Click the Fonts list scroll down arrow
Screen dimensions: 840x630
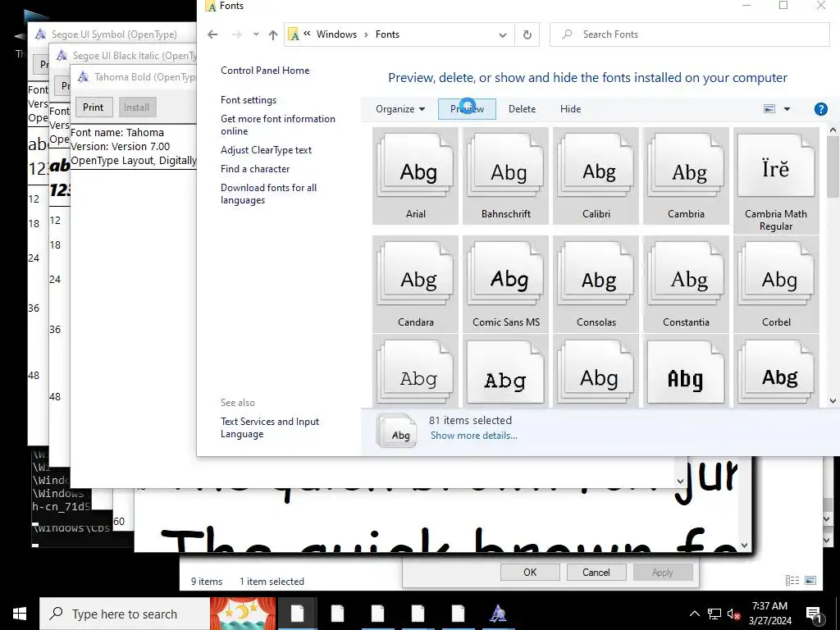833,400
